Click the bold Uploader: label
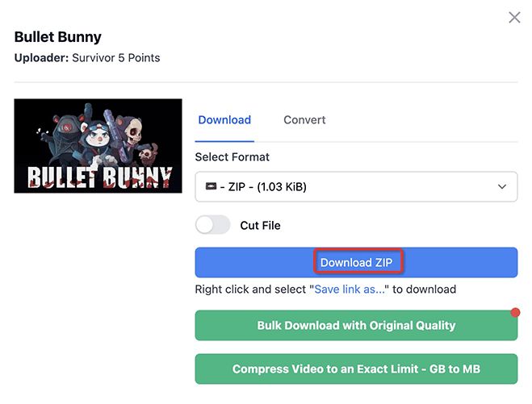 point(41,58)
